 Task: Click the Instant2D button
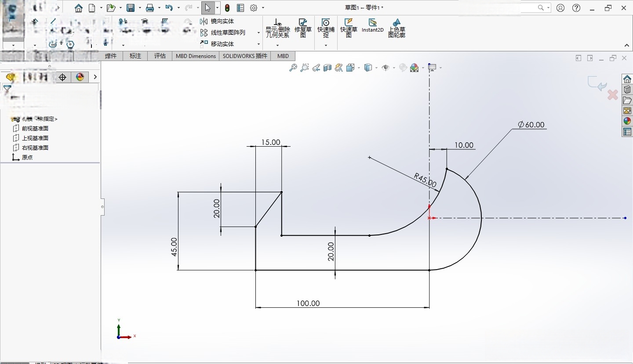coord(373,25)
